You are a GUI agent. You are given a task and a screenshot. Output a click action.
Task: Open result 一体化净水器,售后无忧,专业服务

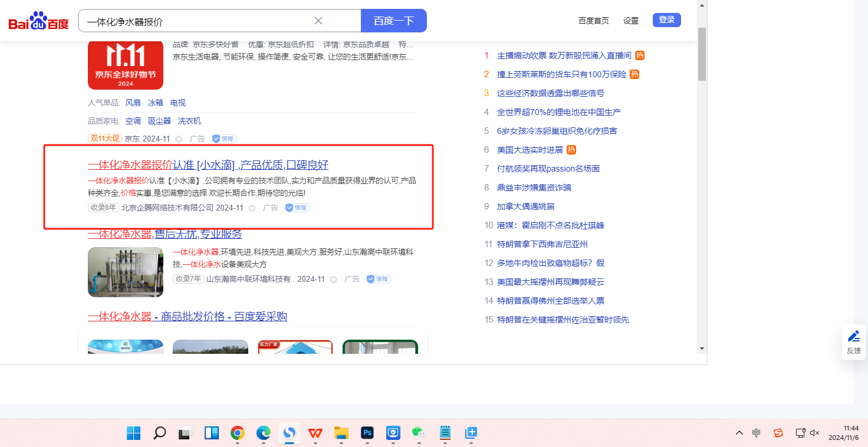165,234
